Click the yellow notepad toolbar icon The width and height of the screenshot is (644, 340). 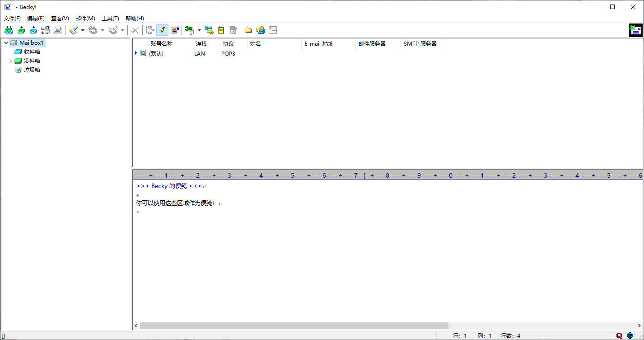(x=221, y=30)
